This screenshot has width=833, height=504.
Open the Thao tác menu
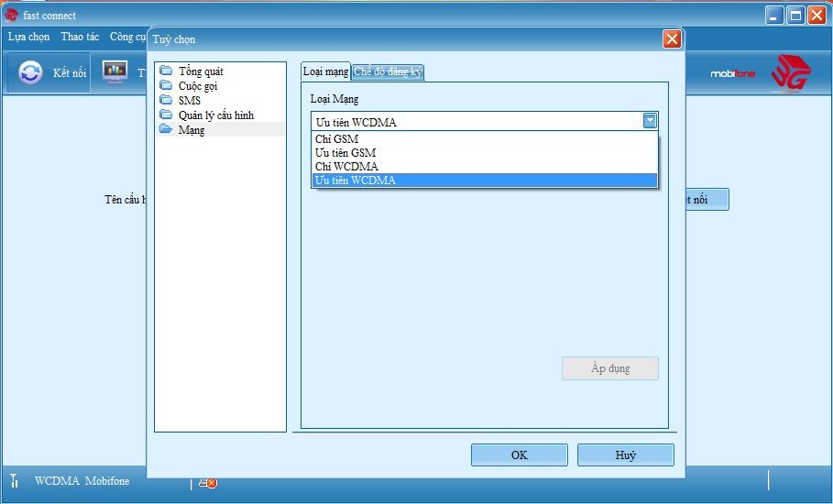tap(80, 38)
